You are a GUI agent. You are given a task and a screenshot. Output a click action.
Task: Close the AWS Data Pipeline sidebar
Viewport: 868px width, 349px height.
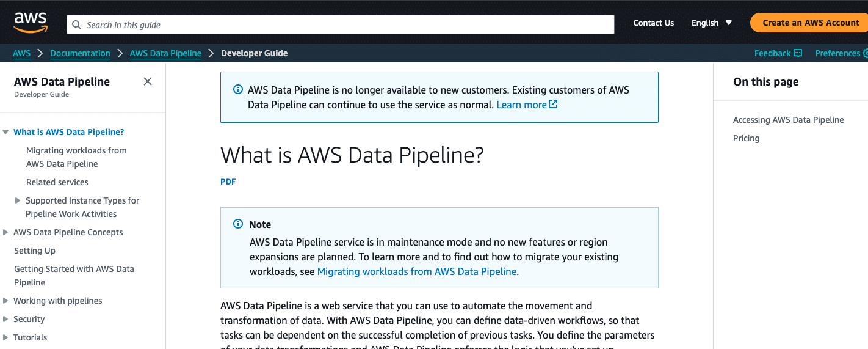tap(148, 81)
